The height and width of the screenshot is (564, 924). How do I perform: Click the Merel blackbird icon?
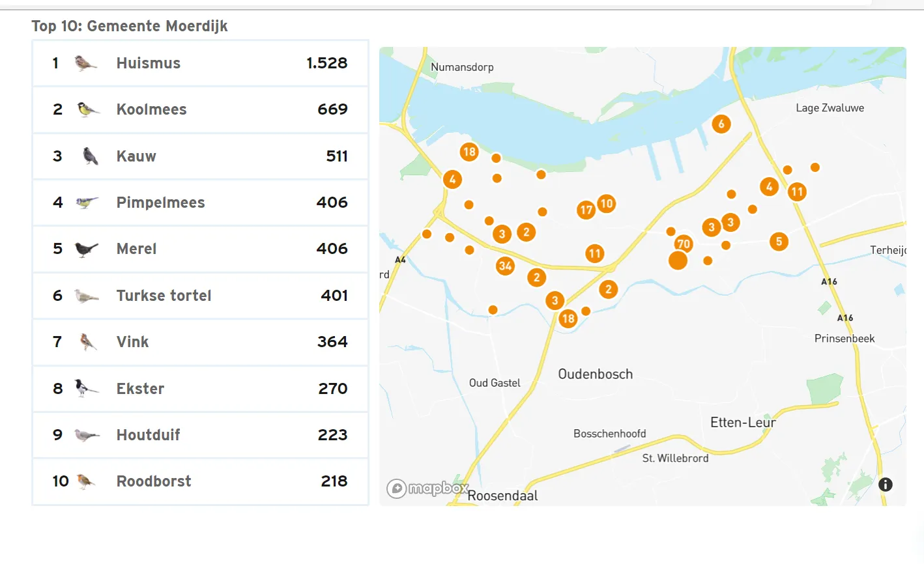pyautogui.click(x=86, y=249)
